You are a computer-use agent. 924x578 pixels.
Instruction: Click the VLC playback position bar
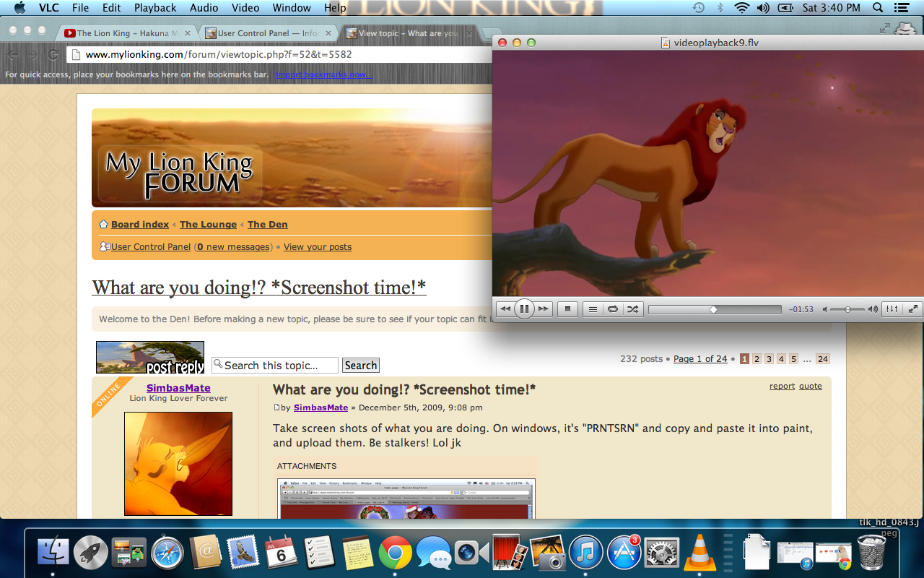[x=714, y=309]
